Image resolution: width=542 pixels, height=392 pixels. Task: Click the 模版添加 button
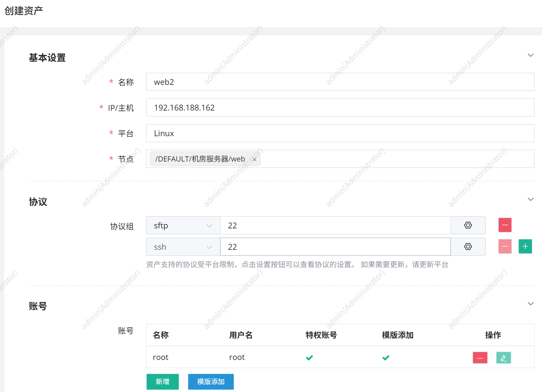211,382
